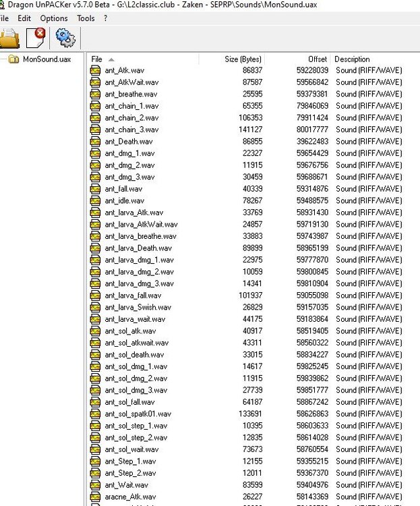The width and height of the screenshot is (420, 506).
Task: Click the sound icon beside ant_larva_Swish.wav
Action: click(x=95, y=307)
